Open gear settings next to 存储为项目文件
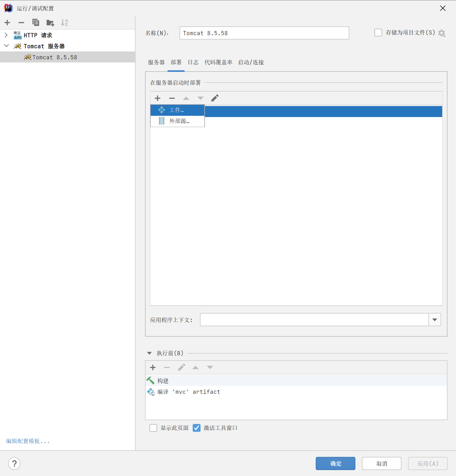The width and height of the screenshot is (456, 476). 442,33
